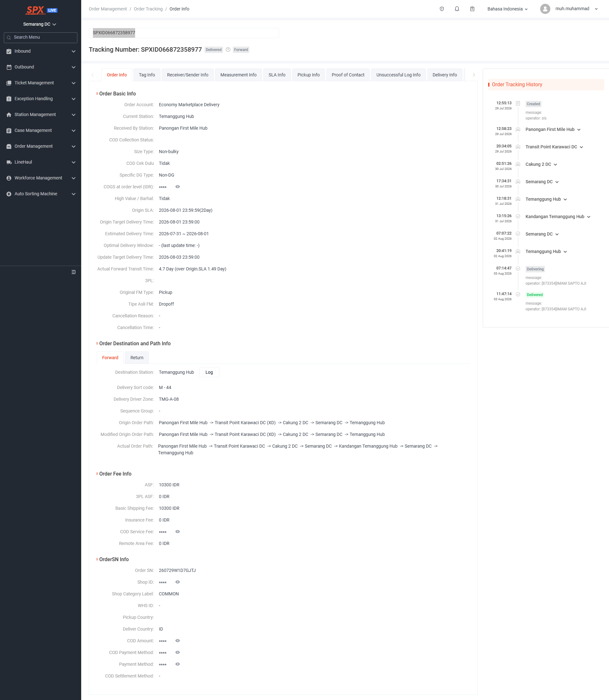609x700 pixels.
Task: Click the tracking number search input
Action: 184,33
